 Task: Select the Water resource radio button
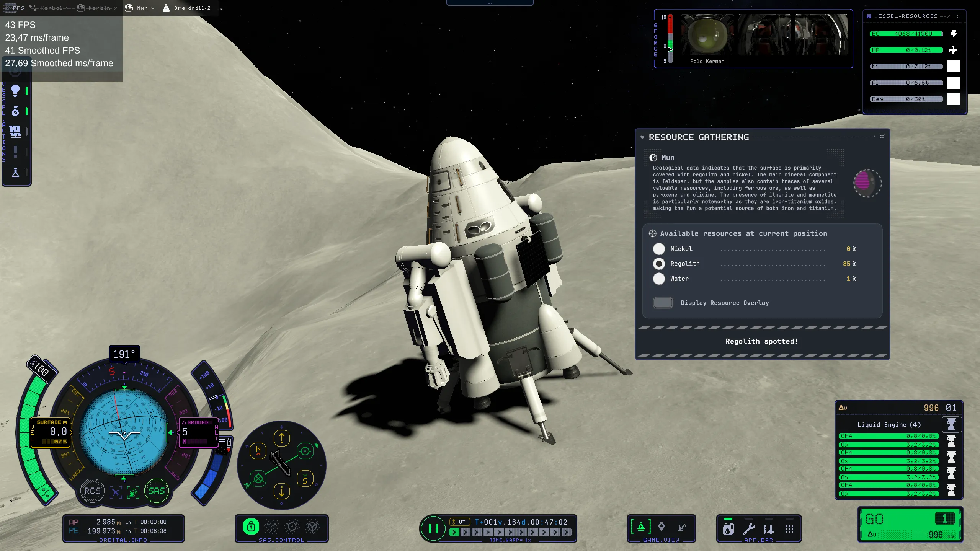click(x=659, y=279)
